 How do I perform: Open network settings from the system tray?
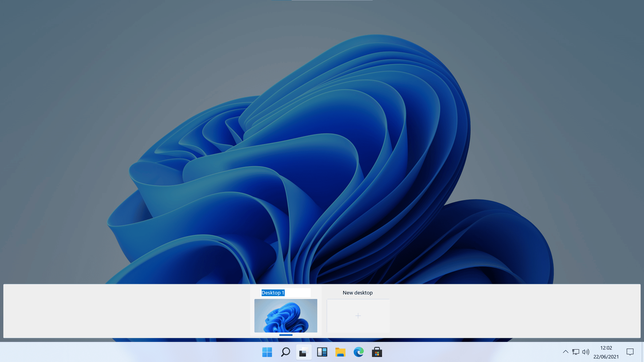(576, 352)
